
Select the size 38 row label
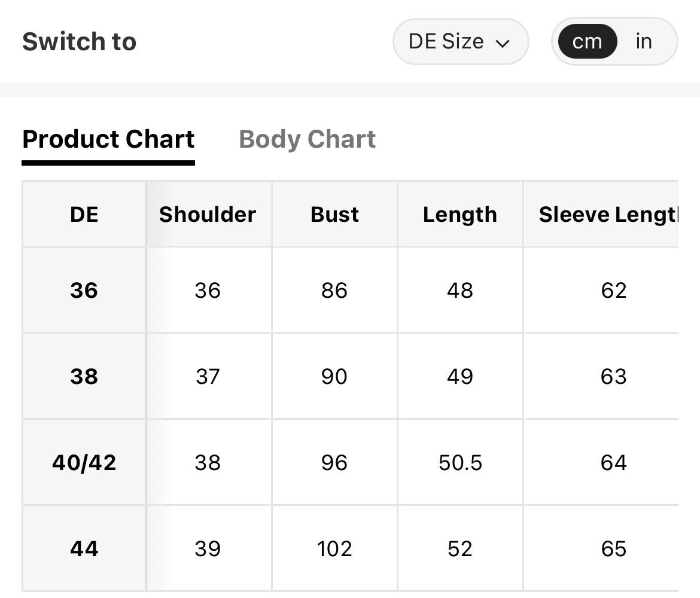[84, 376]
